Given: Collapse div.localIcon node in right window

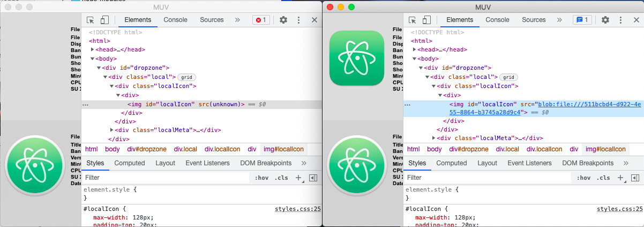Looking at the screenshot, I should [x=434, y=86].
